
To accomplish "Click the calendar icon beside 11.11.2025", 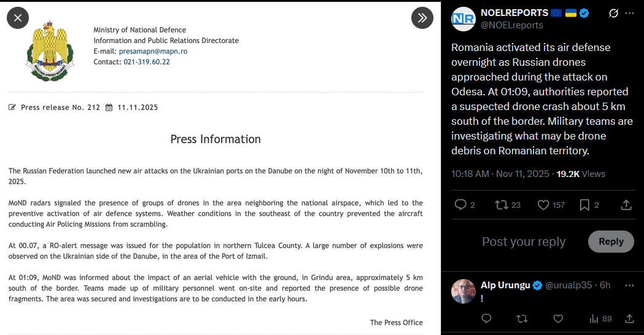I will point(109,108).
